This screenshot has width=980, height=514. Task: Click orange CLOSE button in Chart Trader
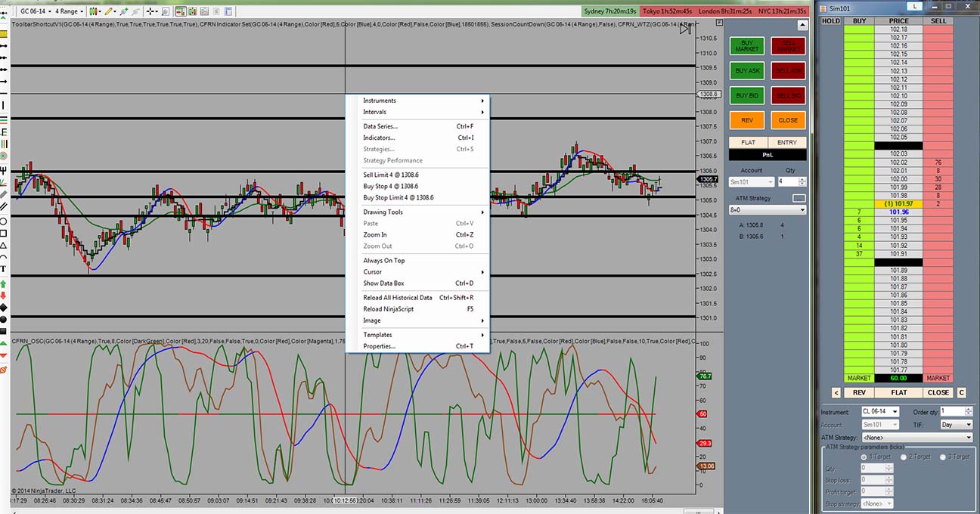(x=789, y=120)
